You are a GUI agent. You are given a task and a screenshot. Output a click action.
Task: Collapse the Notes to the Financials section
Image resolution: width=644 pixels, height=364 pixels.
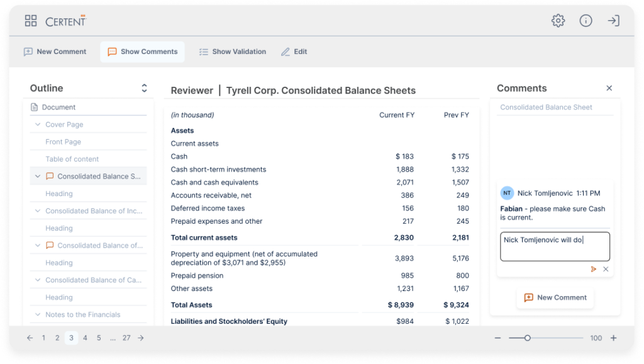tap(38, 314)
